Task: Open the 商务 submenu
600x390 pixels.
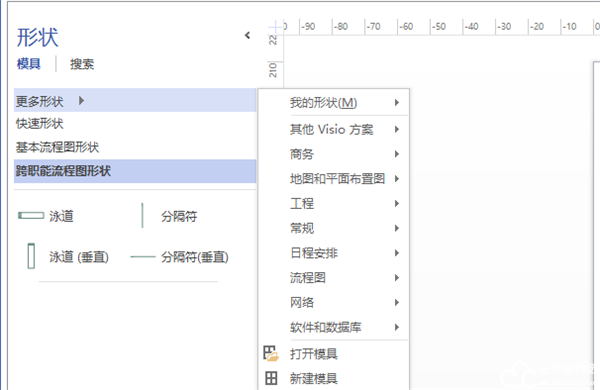Action: pos(334,154)
